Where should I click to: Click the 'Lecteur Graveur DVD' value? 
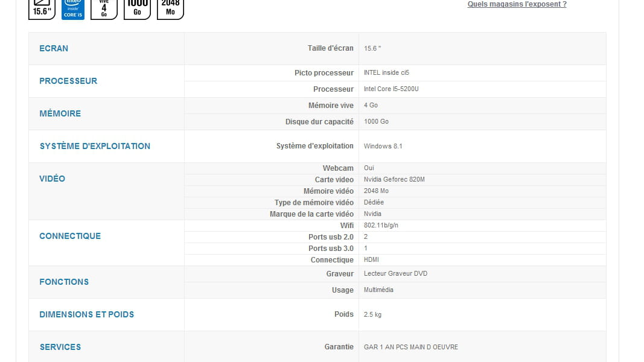[x=395, y=274]
